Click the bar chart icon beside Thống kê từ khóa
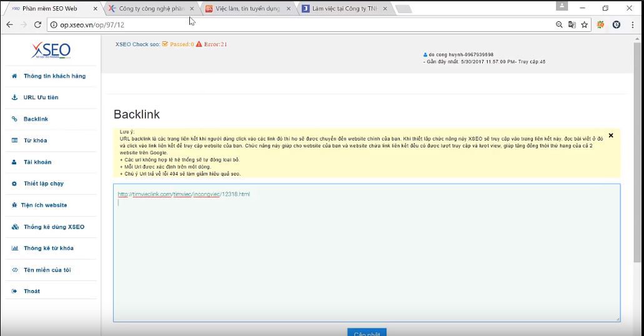 pos(15,248)
